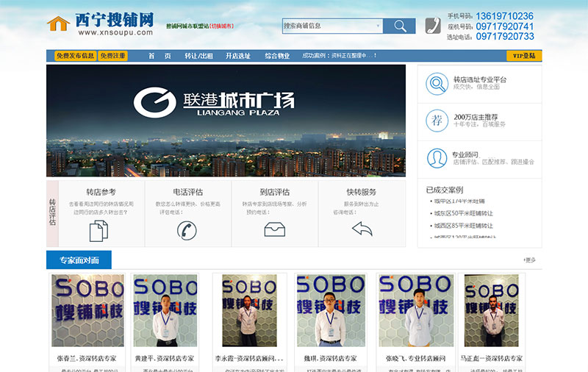Click the 西宁搜铺网 site title logo
The height and width of the screenshot is (372, 588).
[x=115, y=20]
